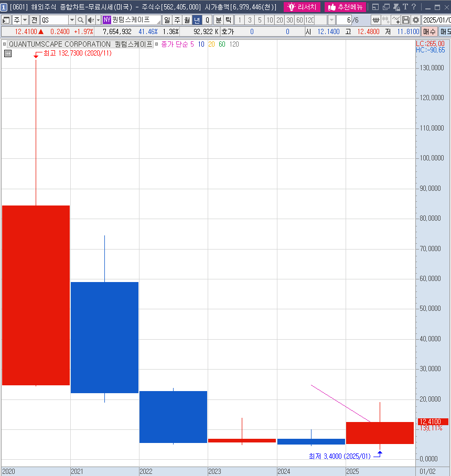The image size is (451, 476).
Task: Click the help question mark icon
Action: [414, 7]
